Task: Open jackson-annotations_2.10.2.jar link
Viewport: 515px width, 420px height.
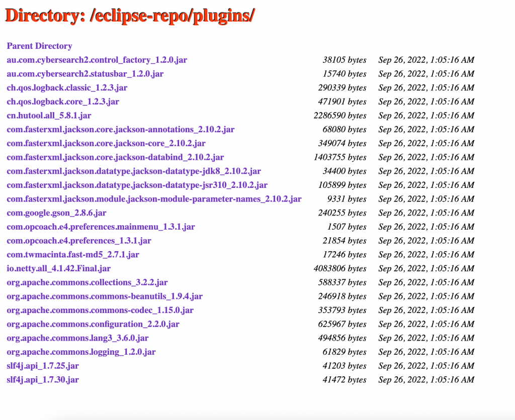Action: tap(121, 130)
